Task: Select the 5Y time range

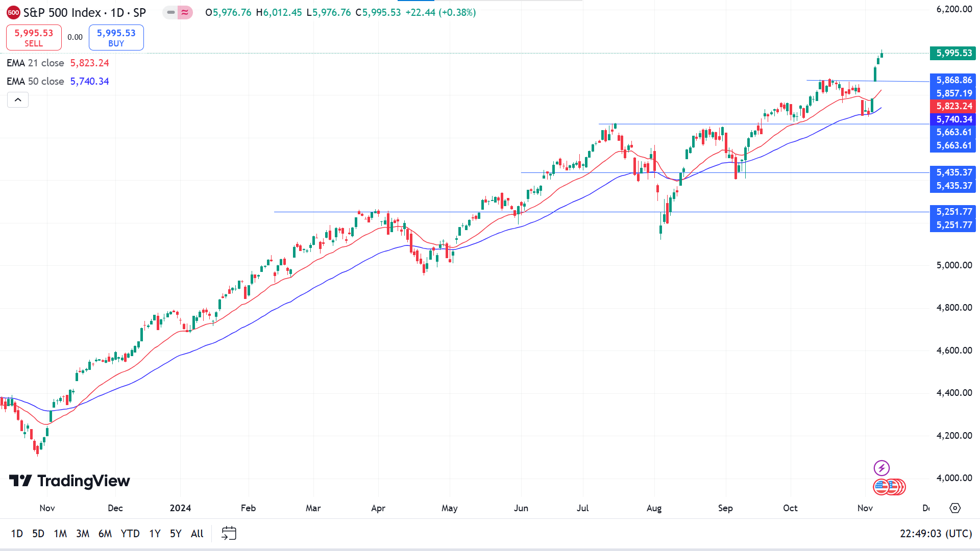Action: (176, 534)
